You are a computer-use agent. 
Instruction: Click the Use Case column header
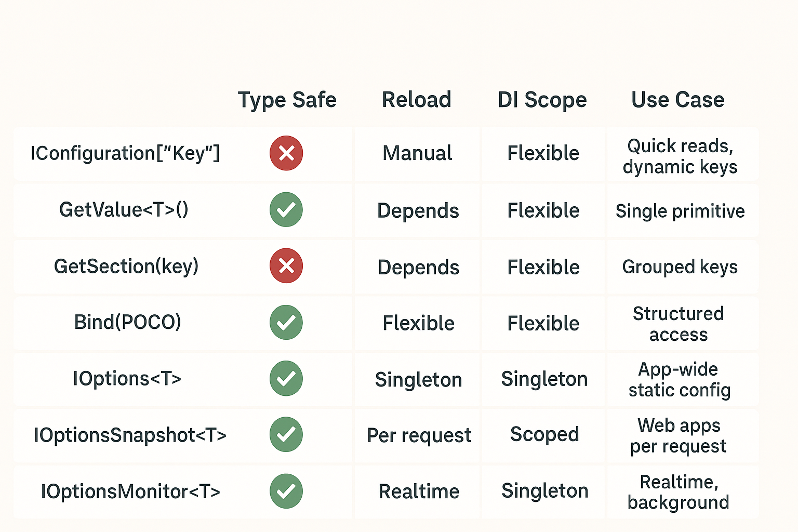(x=678, y=100)
